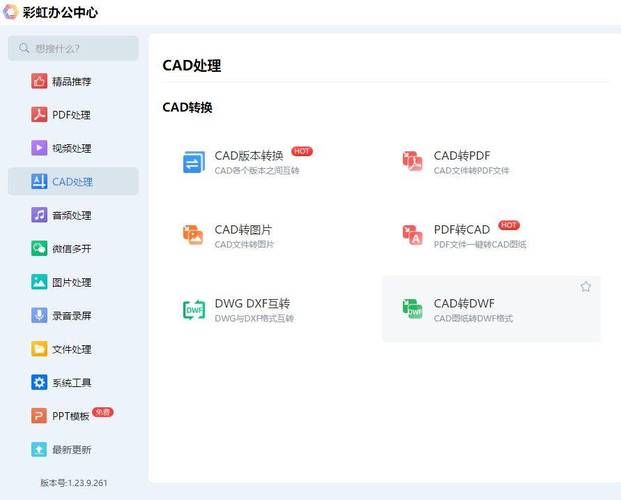
Task: Toggle favorite star on CAD转DWF card
Action: (586, 287)
